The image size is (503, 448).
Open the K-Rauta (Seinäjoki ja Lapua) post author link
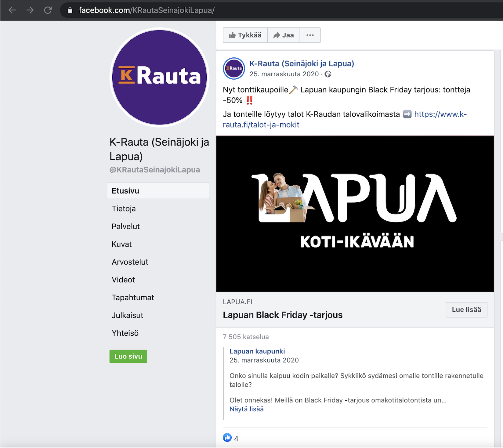[302, 63]
